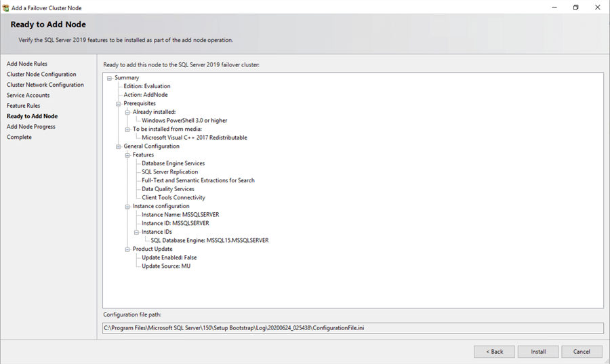Collapse the General Configuration node
610x364 pixels.
click(118, 146)
